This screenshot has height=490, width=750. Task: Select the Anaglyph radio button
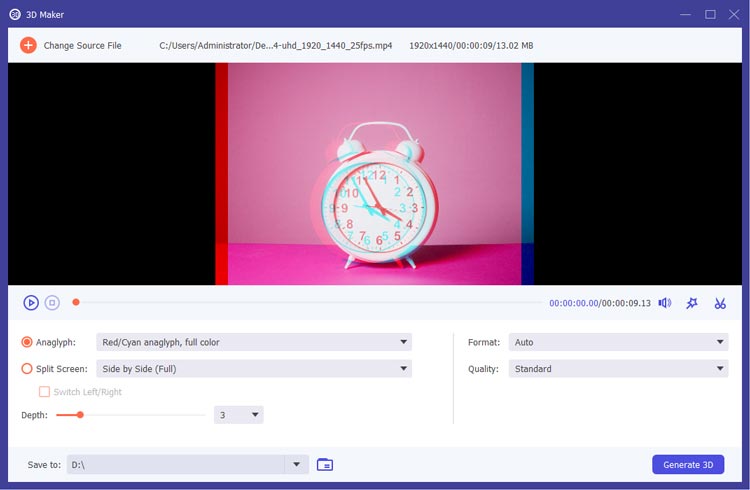pyautogui.click(x=27, y=342)
